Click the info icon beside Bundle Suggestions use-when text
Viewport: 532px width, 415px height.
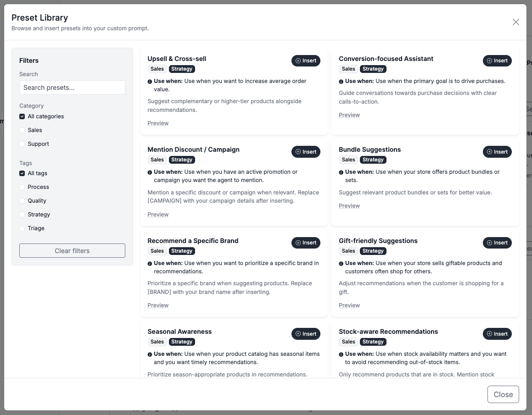point(341,172)
